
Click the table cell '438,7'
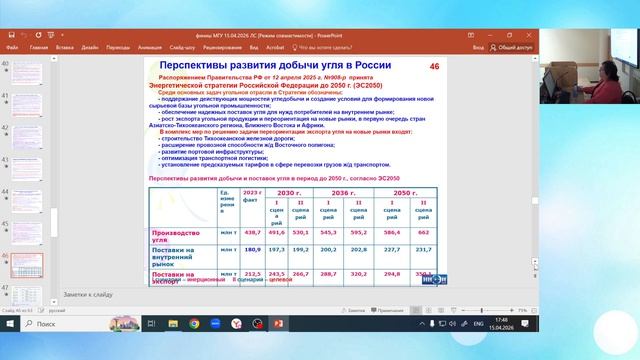252,232
